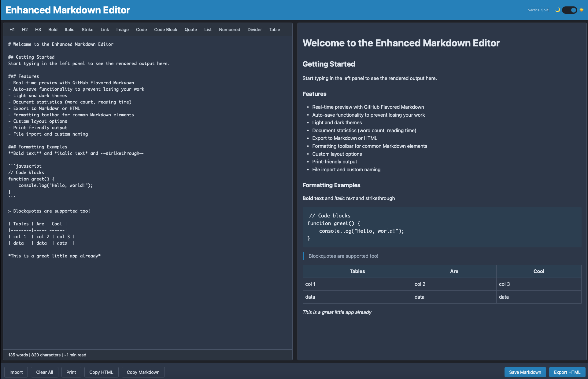Viewport: 588px width, 379px height.
Task: Click the Save Markdown button
Action: coord(525,372)
